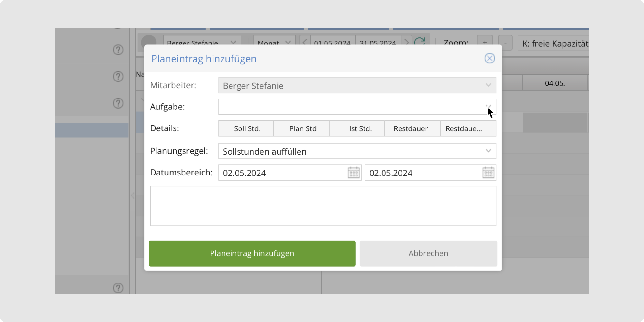
Task: Click the green refresh icon in toolbar
Action: point(419,41)
